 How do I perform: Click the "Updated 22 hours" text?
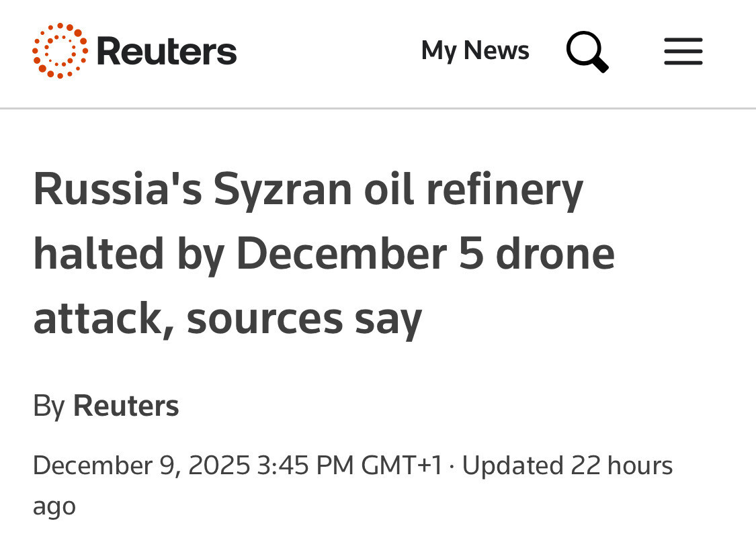pyautogui.click(x=567, y=465)
